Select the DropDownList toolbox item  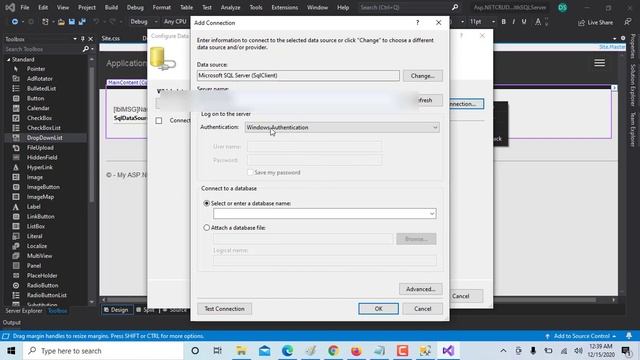(44, 138)
